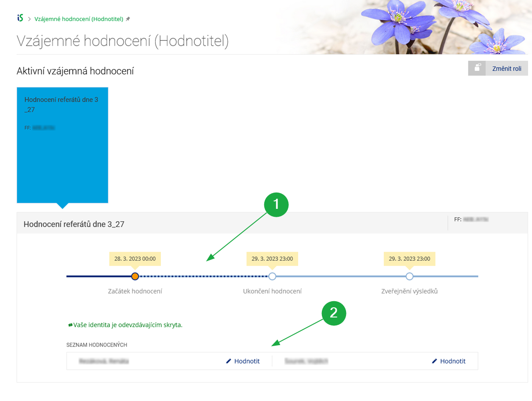Click the date label above Zveřejnění výsledků
Image resolution: width=532 pixels, height=401 pixels.
[409, 259]
